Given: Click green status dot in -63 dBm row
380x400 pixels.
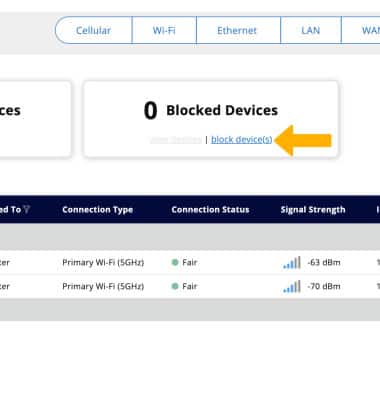Looking at the screenshot, I should (175, 262).
